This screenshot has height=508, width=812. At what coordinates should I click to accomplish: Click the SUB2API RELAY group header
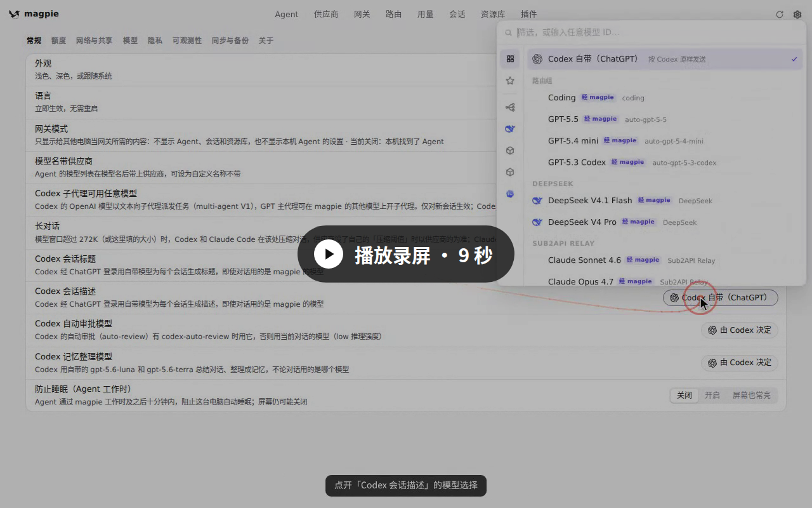[x=563, y=243]
